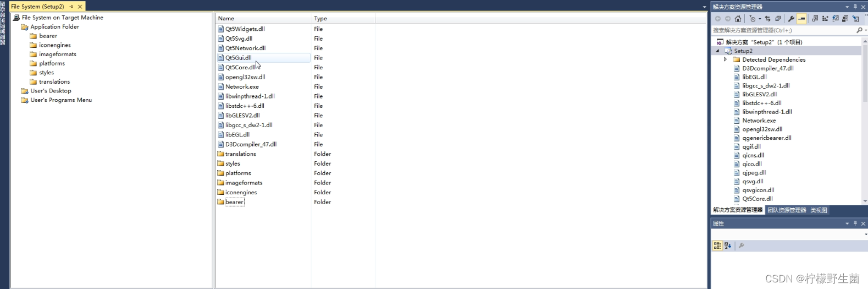The image size is (868, 289).
Task: Click sync with active document icon
Action: [767, 19]
